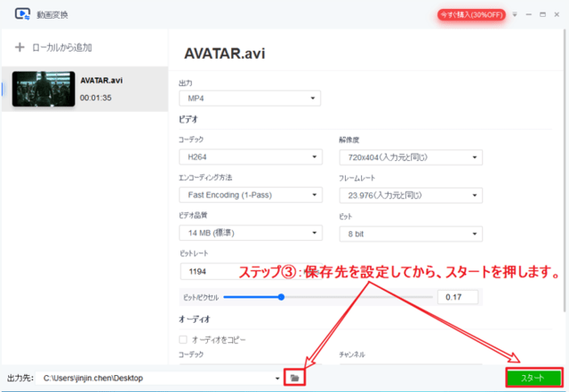Maximize the video converter window

coord(543,15)
